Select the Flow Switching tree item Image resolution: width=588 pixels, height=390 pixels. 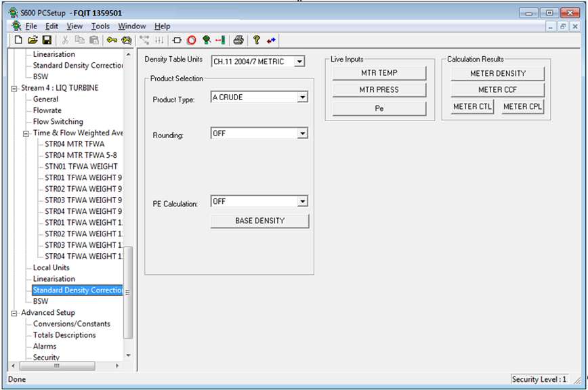pos(58,121)
